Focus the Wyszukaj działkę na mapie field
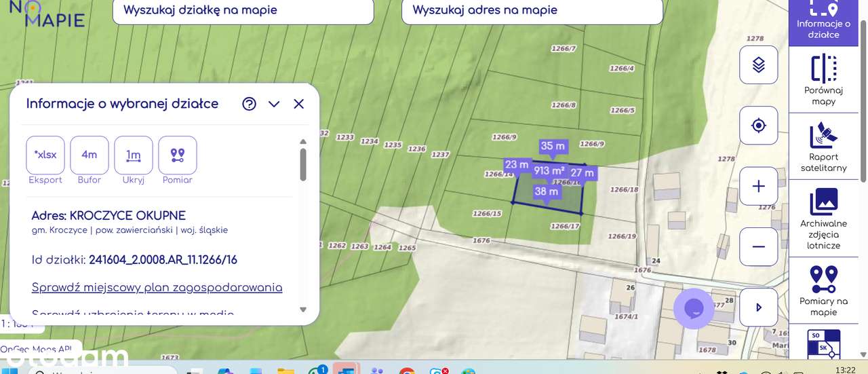The height and width of the screenshot is (374, 868). 243,10
